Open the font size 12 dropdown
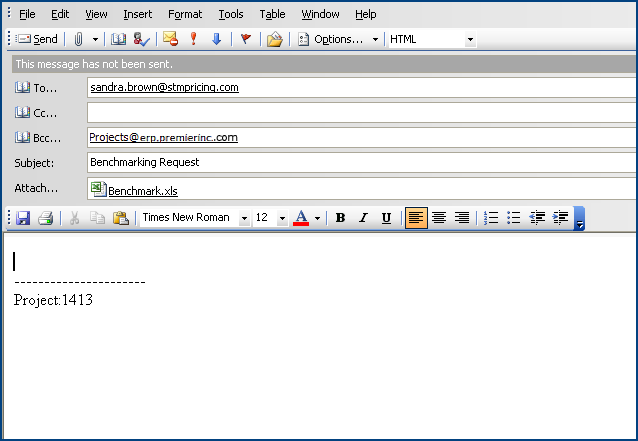 [282, 218]
